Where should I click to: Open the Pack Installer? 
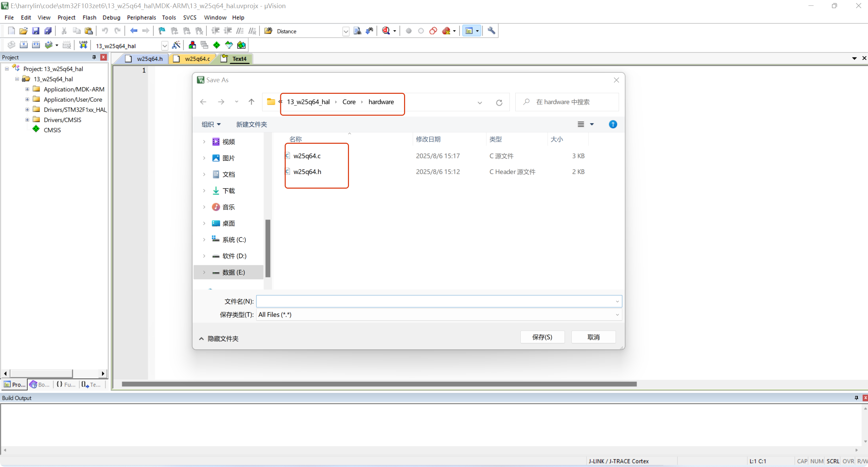(242, 45)
